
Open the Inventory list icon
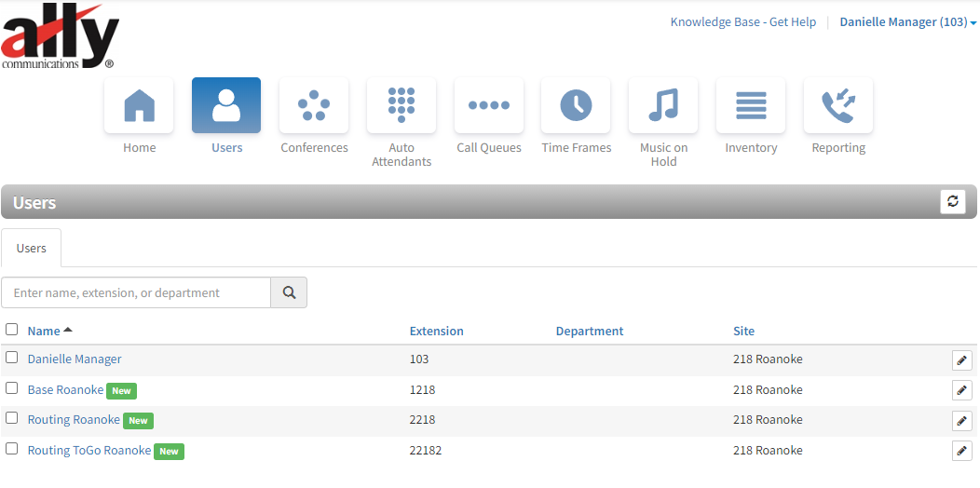[x=751, y=105]
